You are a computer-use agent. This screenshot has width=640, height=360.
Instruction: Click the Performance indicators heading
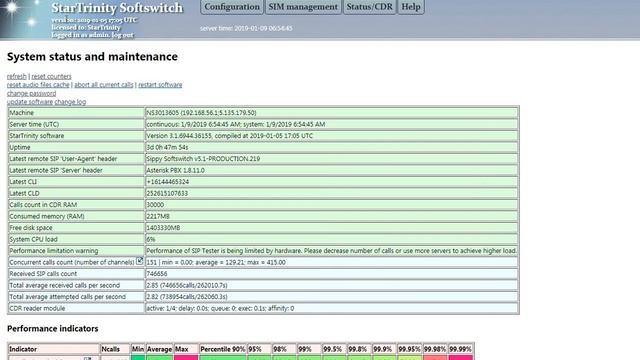click(53, 329)
